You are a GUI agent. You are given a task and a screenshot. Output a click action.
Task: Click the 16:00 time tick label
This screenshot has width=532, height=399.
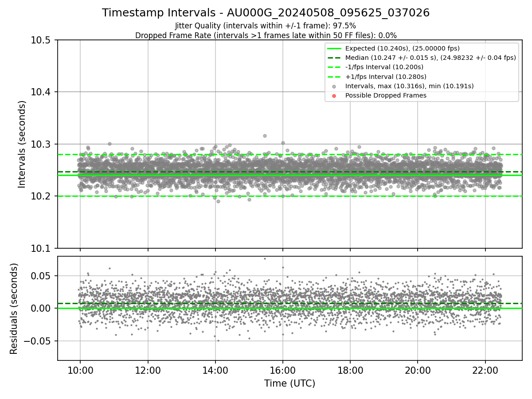(283, 369)
